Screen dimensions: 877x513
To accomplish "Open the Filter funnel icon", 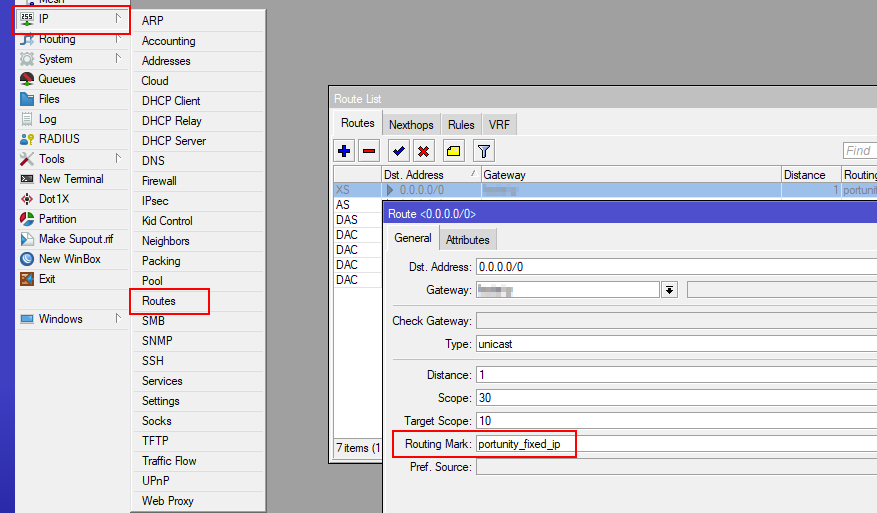I will 483,151.
